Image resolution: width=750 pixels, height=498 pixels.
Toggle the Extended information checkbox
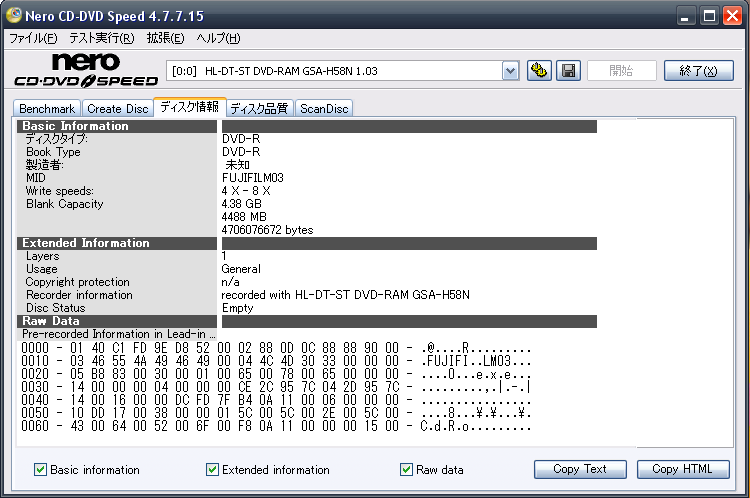212,470
